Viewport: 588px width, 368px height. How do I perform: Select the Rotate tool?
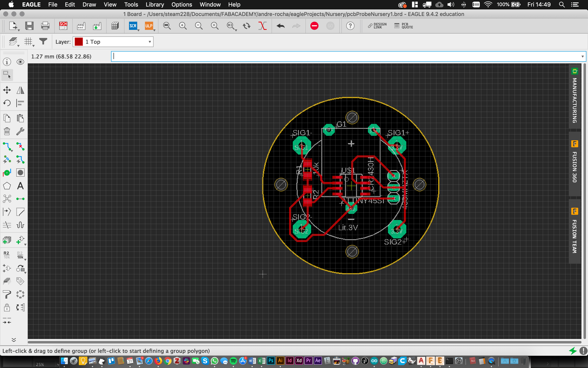click(x=7, y=103)
